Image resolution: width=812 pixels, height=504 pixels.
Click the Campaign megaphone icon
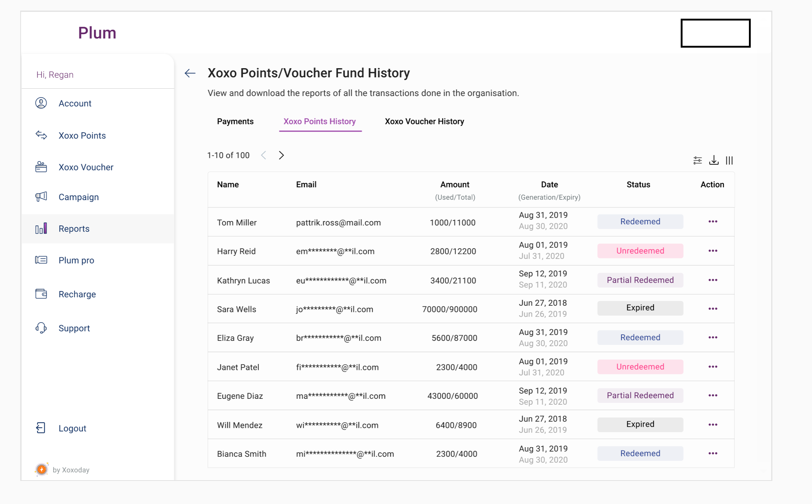click(41, 197)
